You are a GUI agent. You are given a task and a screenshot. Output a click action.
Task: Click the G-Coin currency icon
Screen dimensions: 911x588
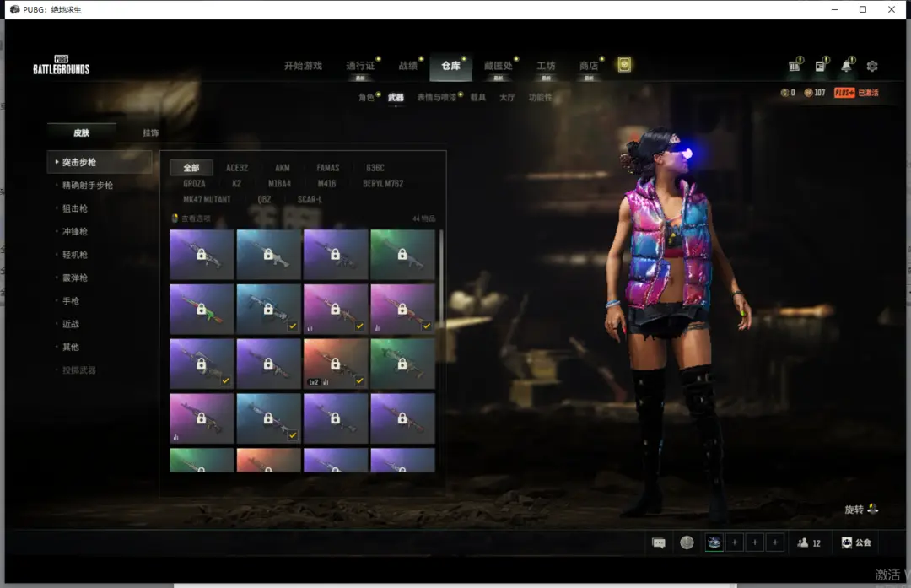pos(784,93)
